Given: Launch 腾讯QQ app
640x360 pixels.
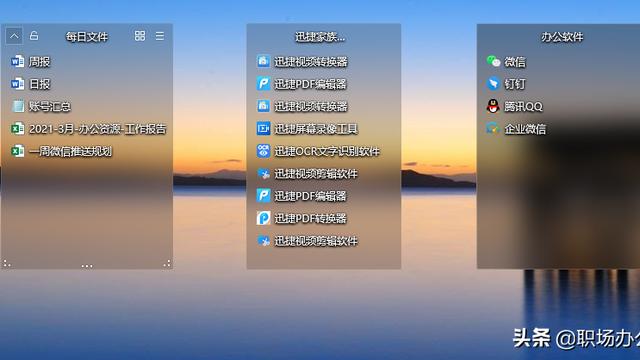Looking at the screenshot, I should point(514,107).
